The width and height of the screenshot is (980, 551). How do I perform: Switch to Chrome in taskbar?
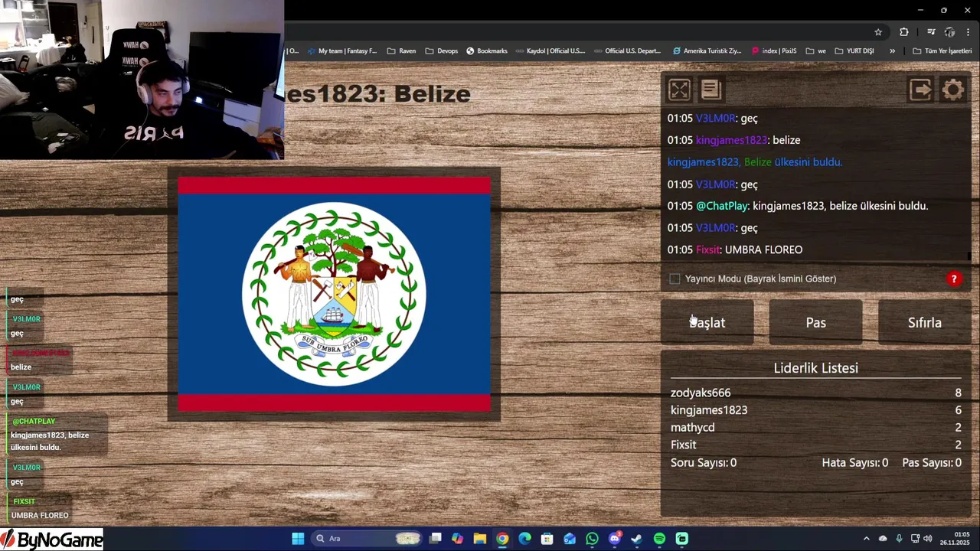click(502, 539)
